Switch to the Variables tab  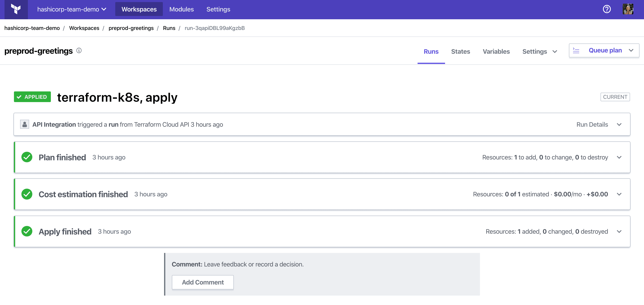(x=496, y=51)
